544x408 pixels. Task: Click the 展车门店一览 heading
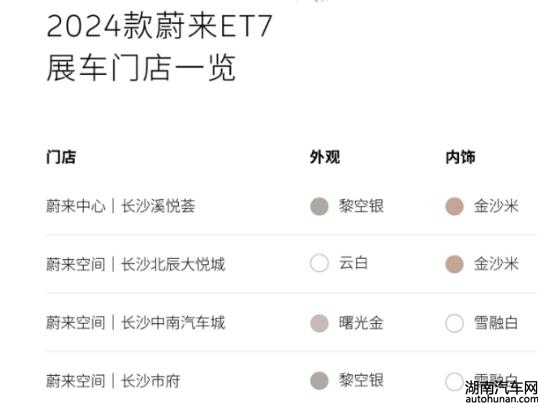click(141, 68)
